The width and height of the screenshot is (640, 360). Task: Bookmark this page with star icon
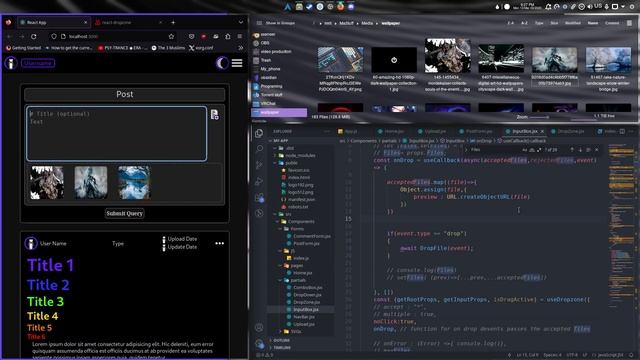[171, 36]
